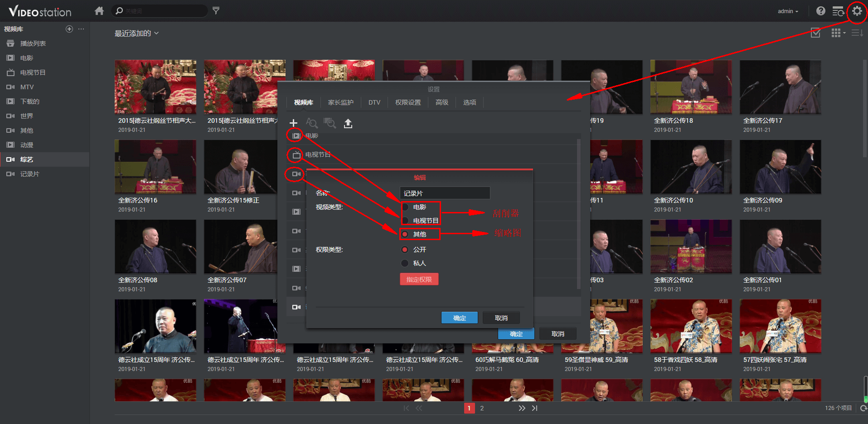868x424 pixels.
Task: Choose 私人 permission type radio button
Action: 405,263
